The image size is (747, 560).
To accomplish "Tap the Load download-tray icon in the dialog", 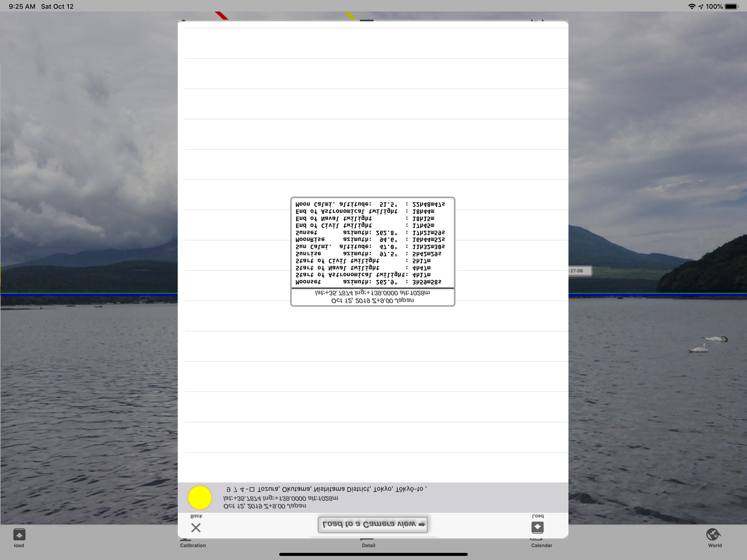I will [x=537, y=527].
